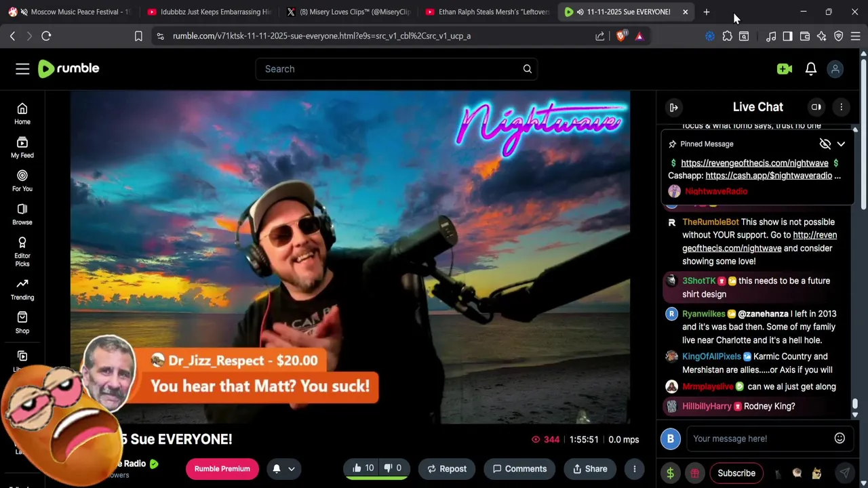The height and width of the screenshot is (488, 868).
Task: Click HillbillyHarry username in chat
Action: click(x=707, y=406)
